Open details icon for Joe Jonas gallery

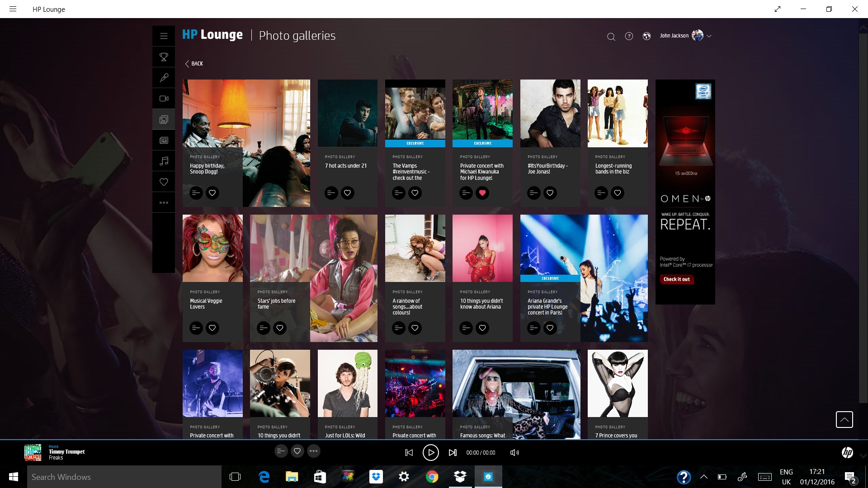pyautogui.click(x=533, y=193)
